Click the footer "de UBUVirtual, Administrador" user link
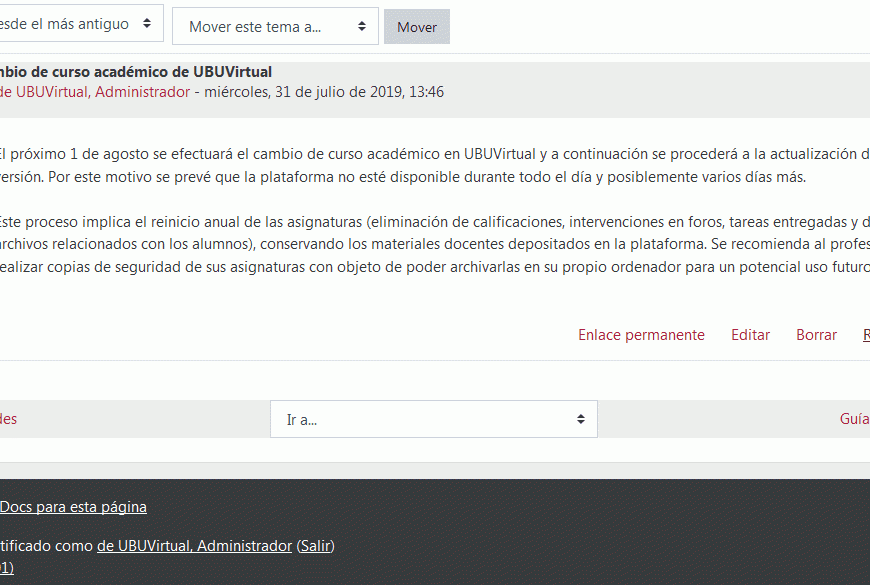 coord(194,546)
